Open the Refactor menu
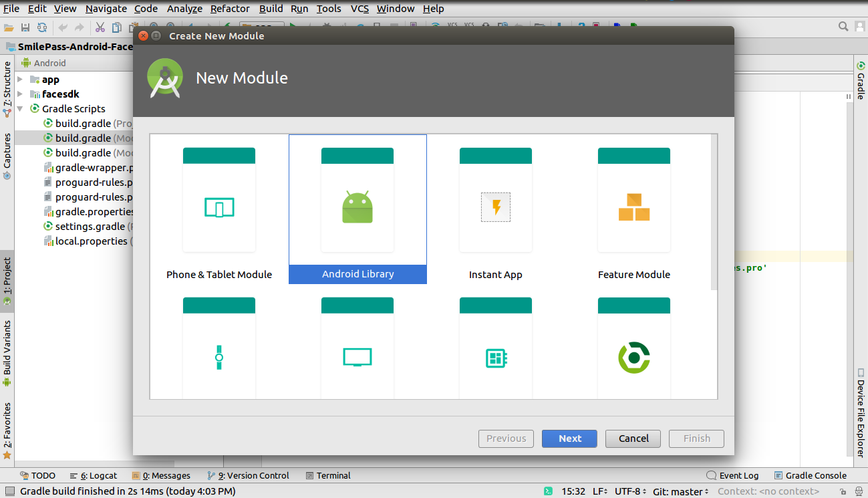 pyautogui.click(x=230, y=9)
